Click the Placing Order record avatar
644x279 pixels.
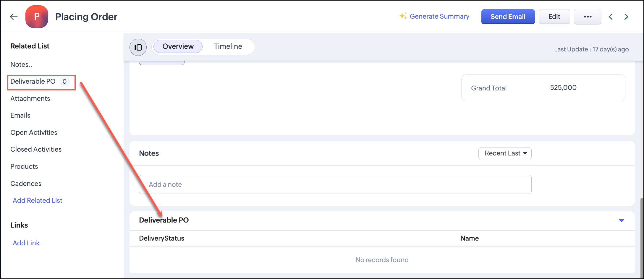coord(37,17)
